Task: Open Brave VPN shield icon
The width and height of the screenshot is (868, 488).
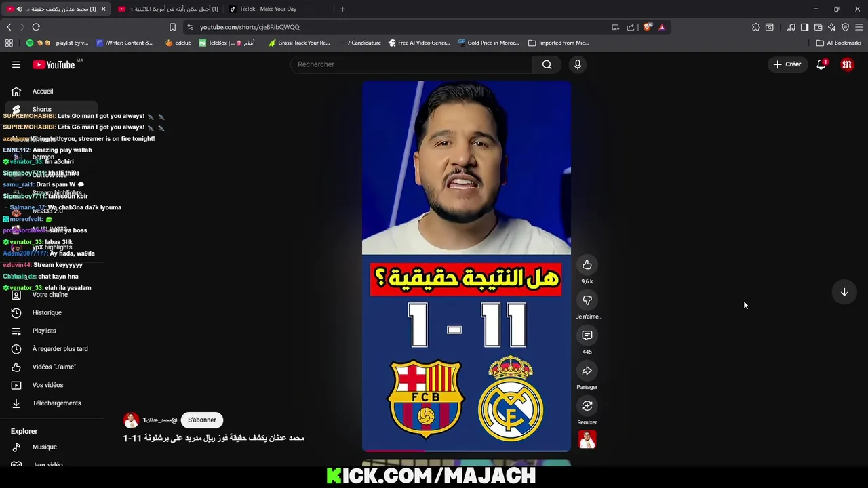Action: 845,27
